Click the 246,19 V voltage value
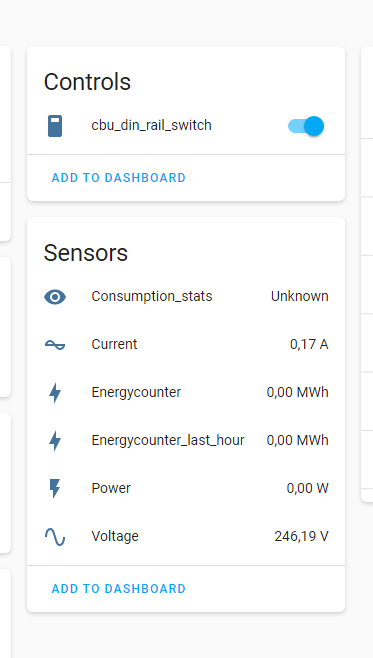Image resolution: width=373 pixels, height=658 pixels. tap(301, 536)
